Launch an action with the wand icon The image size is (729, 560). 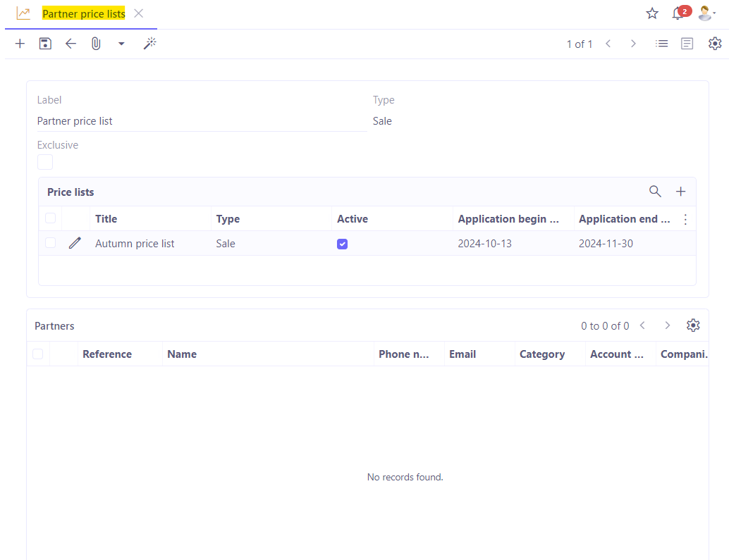[x=149, y=44]
